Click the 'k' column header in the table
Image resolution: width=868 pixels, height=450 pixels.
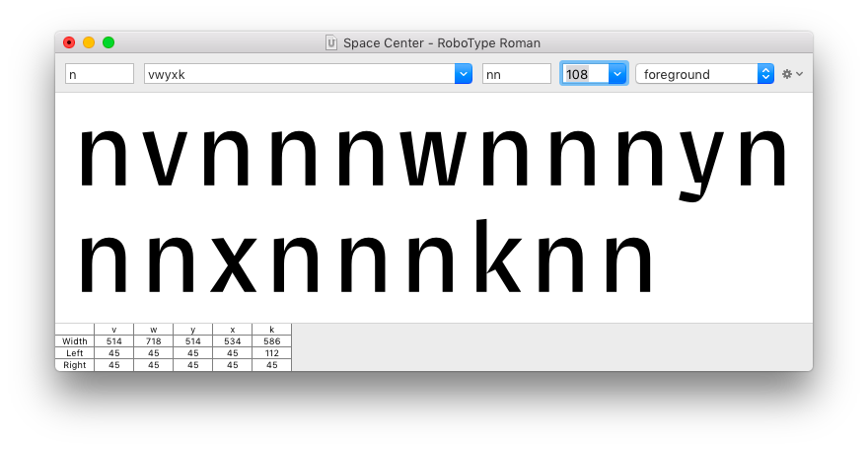pos(272,330)
